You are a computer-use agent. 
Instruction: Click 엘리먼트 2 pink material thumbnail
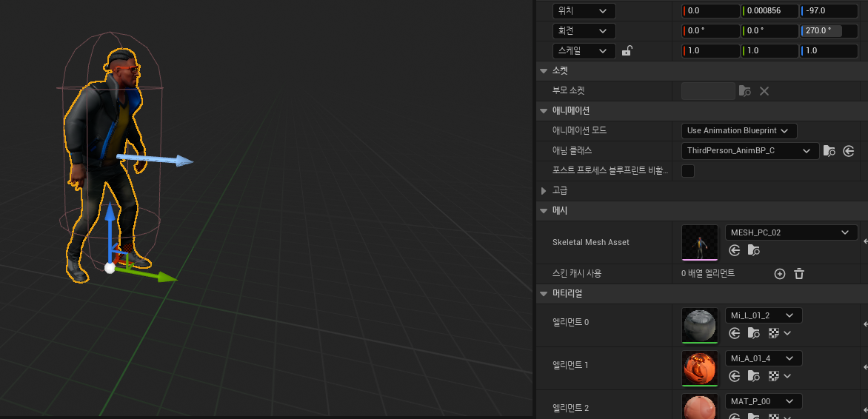point(700,406)
